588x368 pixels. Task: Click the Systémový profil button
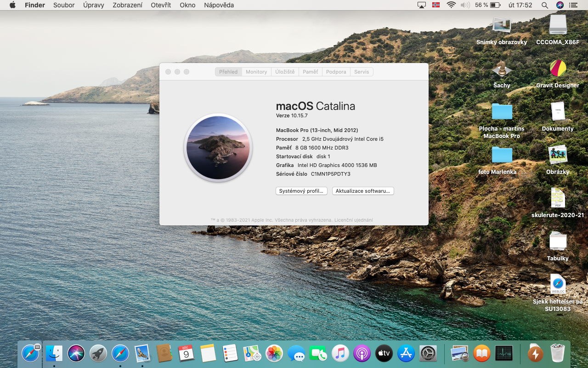301,191
